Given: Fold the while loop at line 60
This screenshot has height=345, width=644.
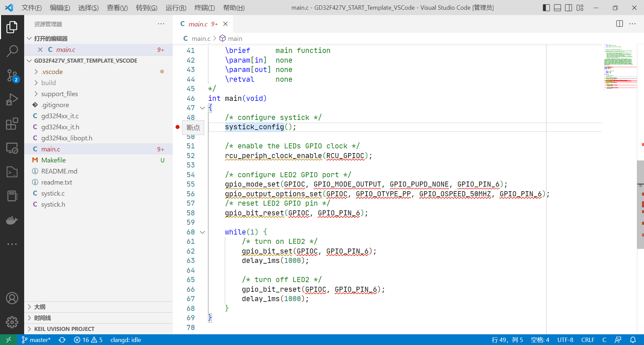Looking at the screenshot, I should (202, 232).
